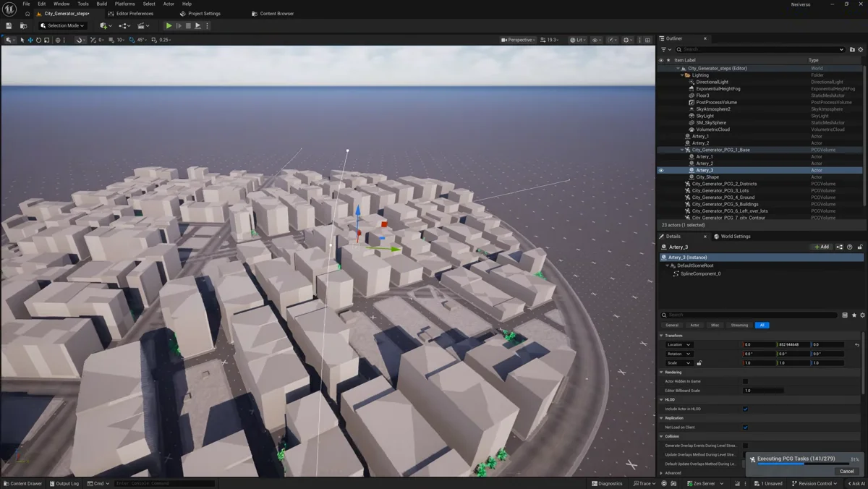The height and width of the screenshot is (489, 868).
Task: Collapse City_Generator_PCG_1_Base tree node
Action: (x=681, y=150)
